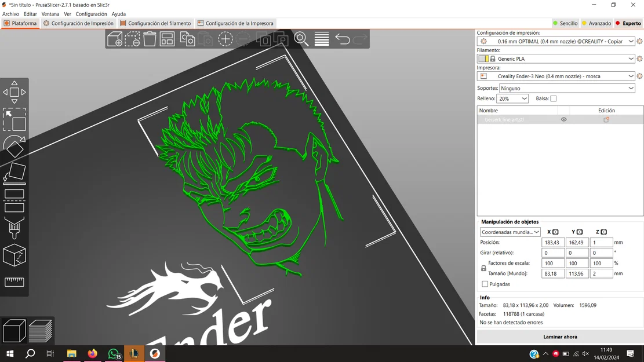644x362 pixels.
Task: Select the Seam painting cube tool
Action: tap(14, 255)
